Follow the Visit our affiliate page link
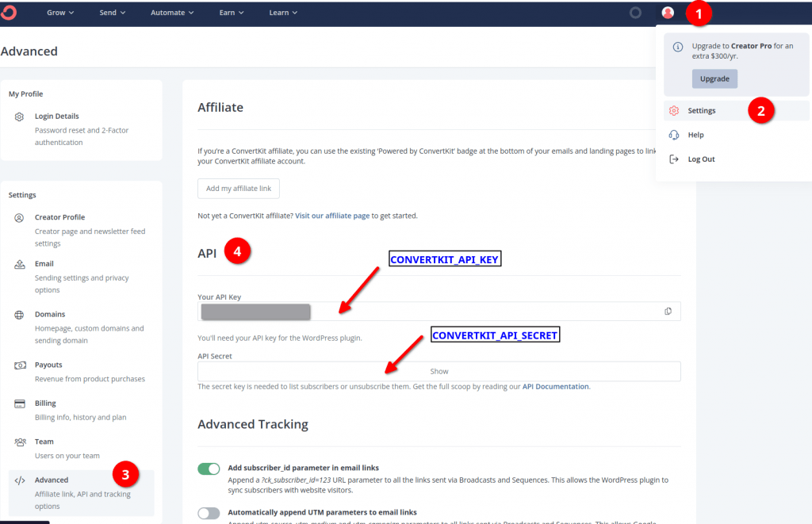This screenshot has height=524, width=812. pos(332,216)
